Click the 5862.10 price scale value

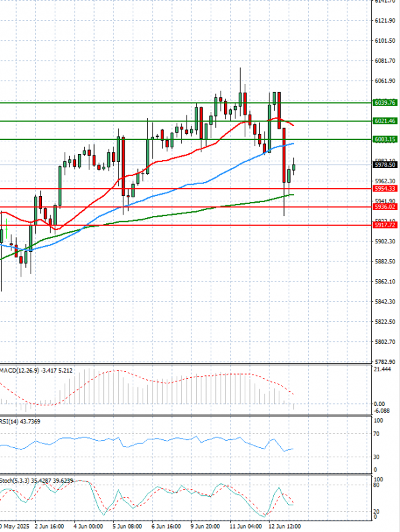tap(385, 281)
